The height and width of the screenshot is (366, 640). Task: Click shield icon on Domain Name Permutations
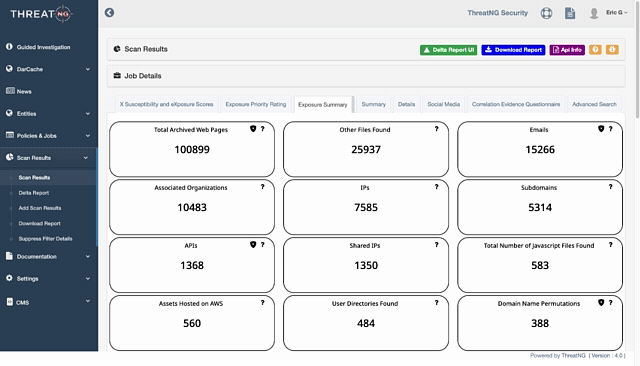pyautogui.click(x=601, y=303)
